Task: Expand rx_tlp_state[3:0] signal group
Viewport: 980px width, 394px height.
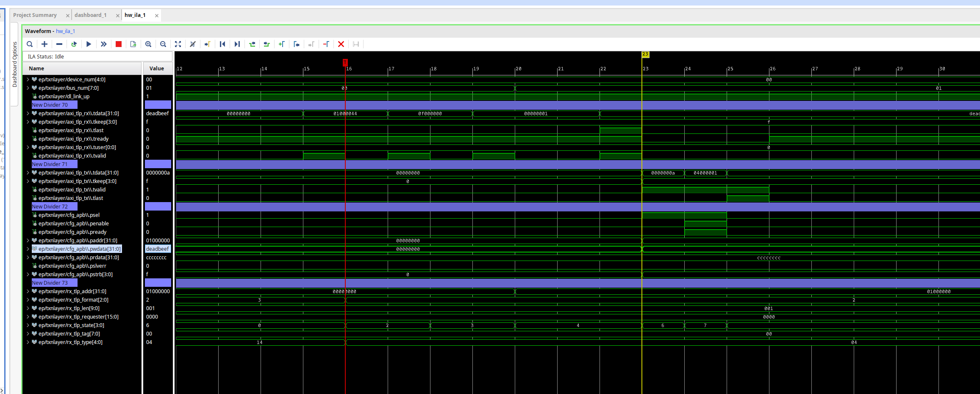Action: pos(28,325)
